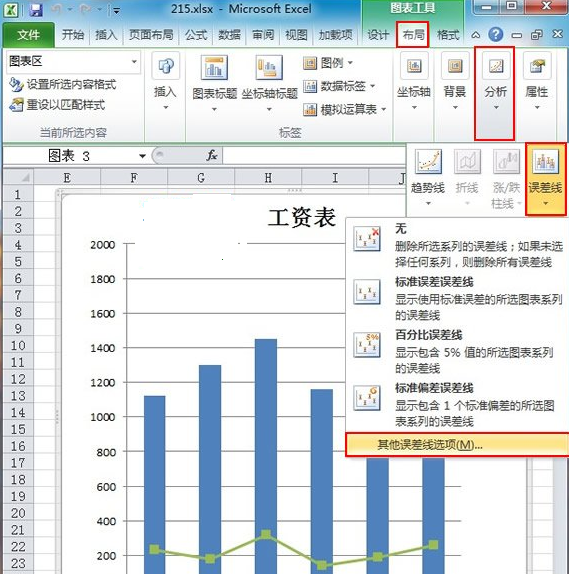The width and height of the screenshot is (569, 574).
Task: Click 重设以匹配样式 reset to match style
Action: 57,105
